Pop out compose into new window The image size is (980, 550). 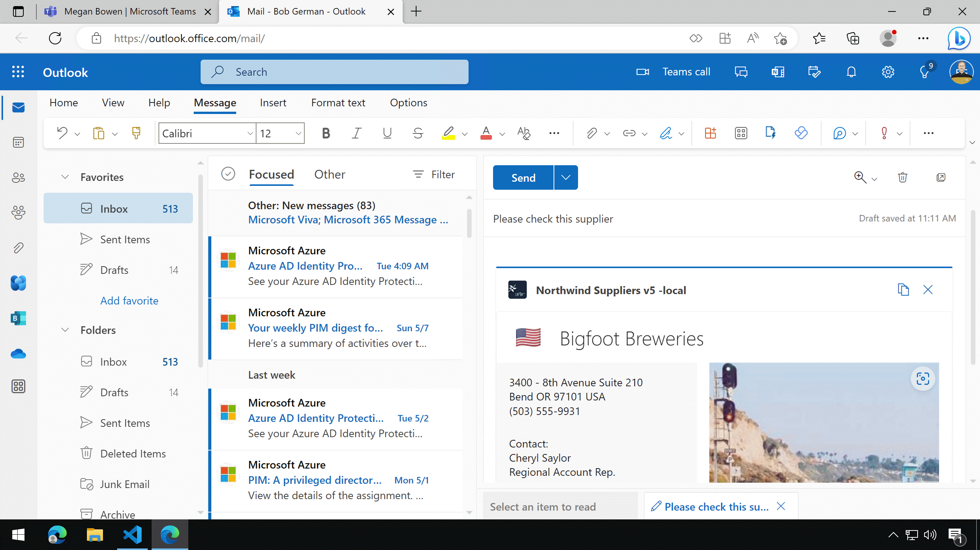click(941, 177)
